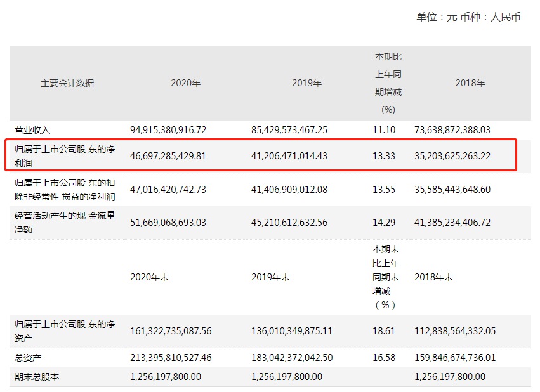Select the 47,016,420,742.73 non-recurring adjusted profit
Viewport: 540px width, 392px height.
[168, 189]
